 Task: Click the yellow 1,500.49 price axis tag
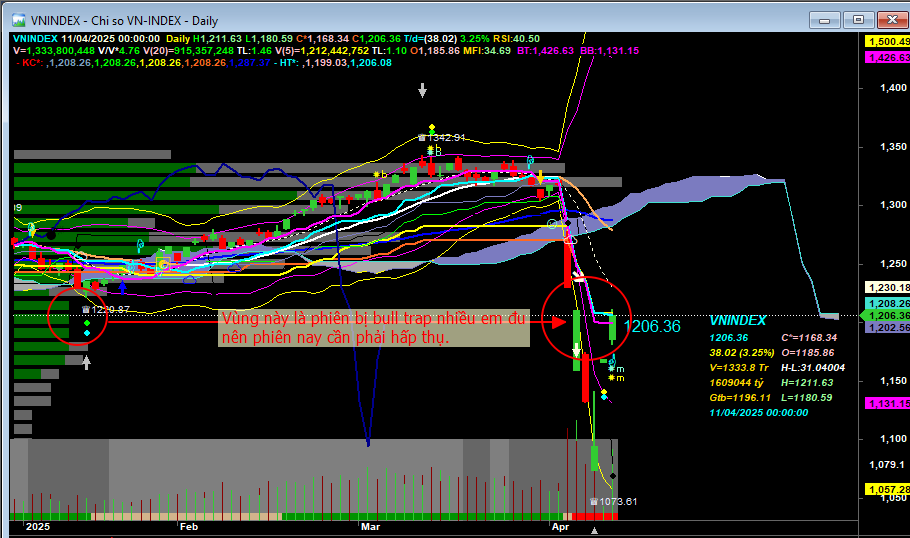(x=887, y=42)
